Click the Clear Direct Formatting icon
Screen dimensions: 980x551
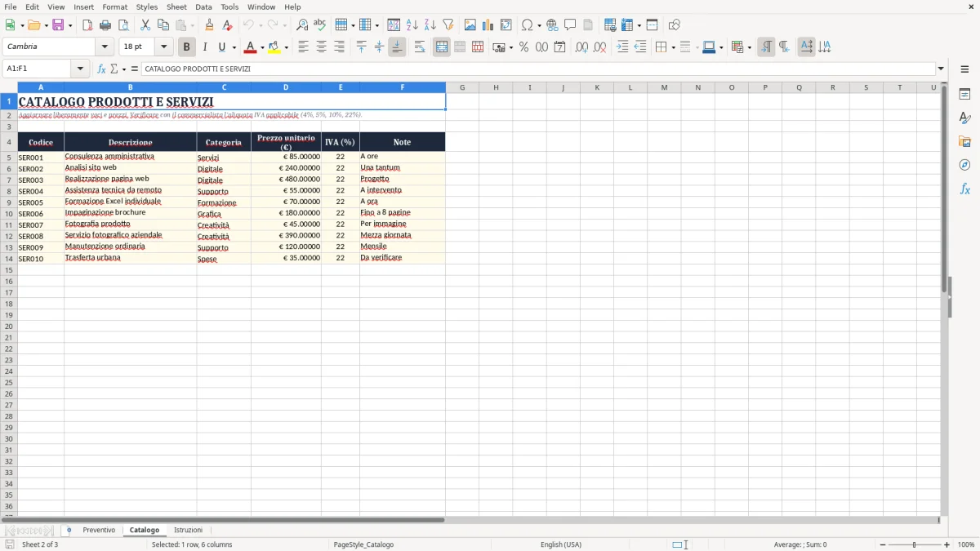(x=227, y=25)
